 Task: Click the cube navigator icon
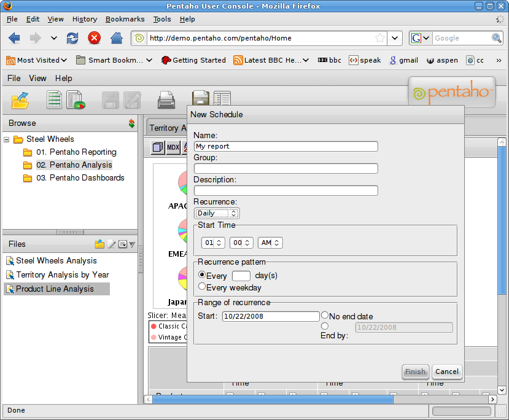[158, 147]
